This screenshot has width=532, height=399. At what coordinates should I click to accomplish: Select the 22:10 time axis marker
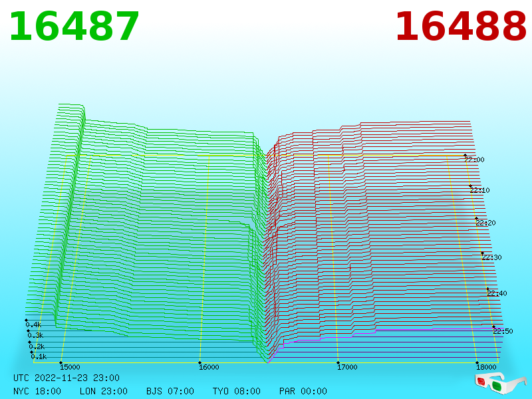point(479,190)
